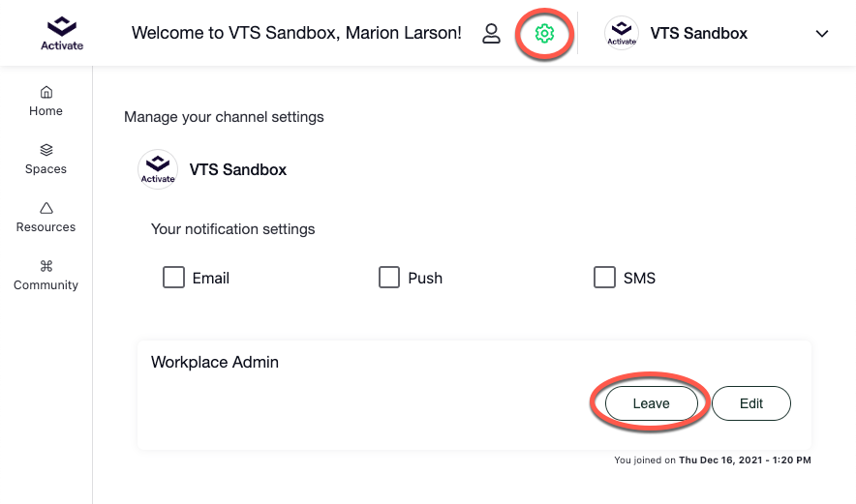The height and width of the screenshot is (504, 856).
Task: Click the VTS Sandbox channel name heading
Action: [238, 169]
